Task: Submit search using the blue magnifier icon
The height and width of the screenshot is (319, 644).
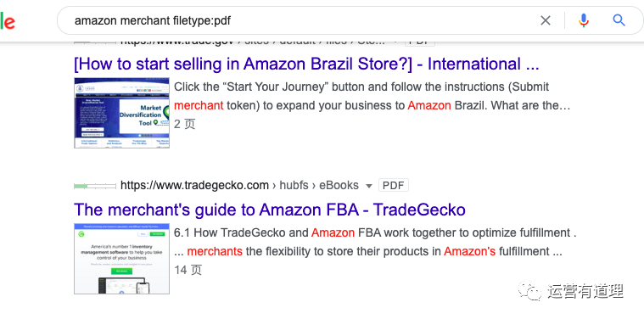Action: 619,20
